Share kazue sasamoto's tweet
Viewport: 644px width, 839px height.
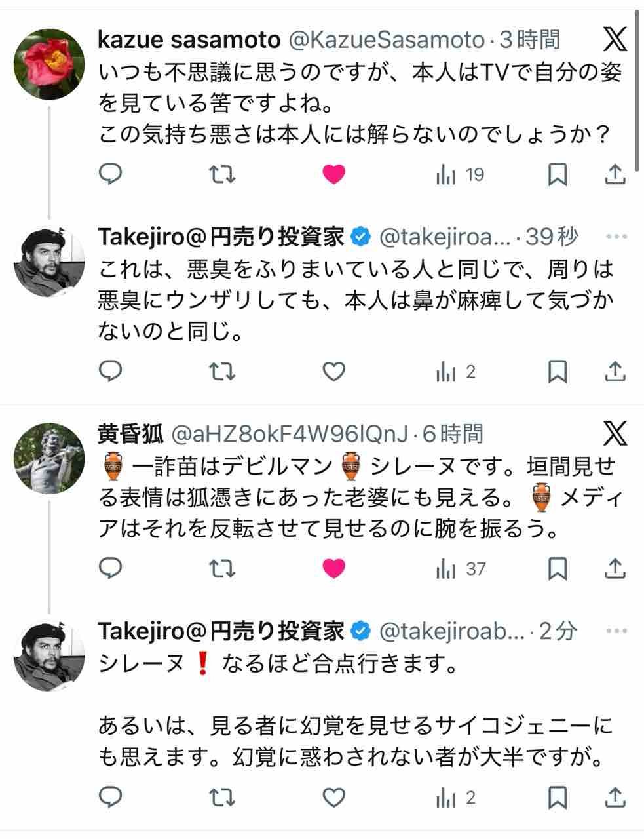pyautogui.click(x=615, y=174)
